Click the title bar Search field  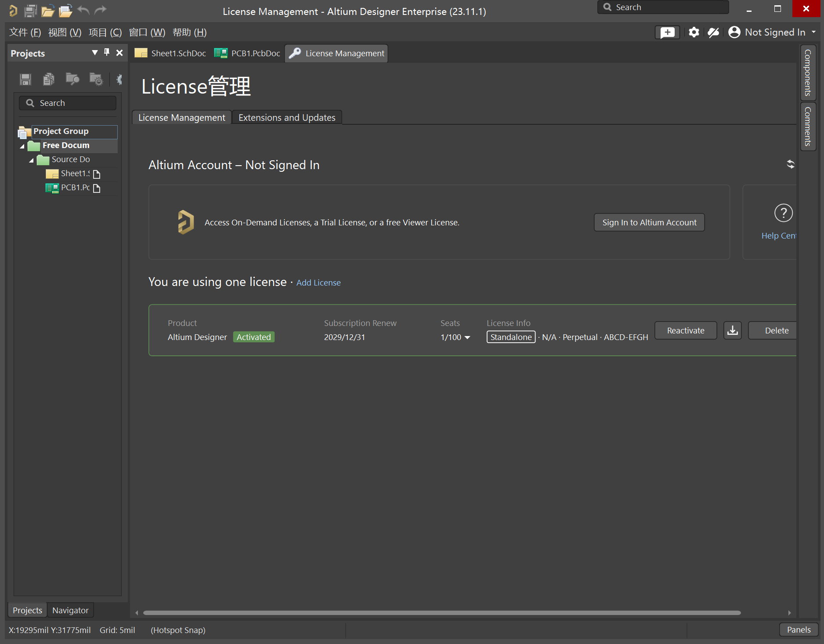coord(663,7)
